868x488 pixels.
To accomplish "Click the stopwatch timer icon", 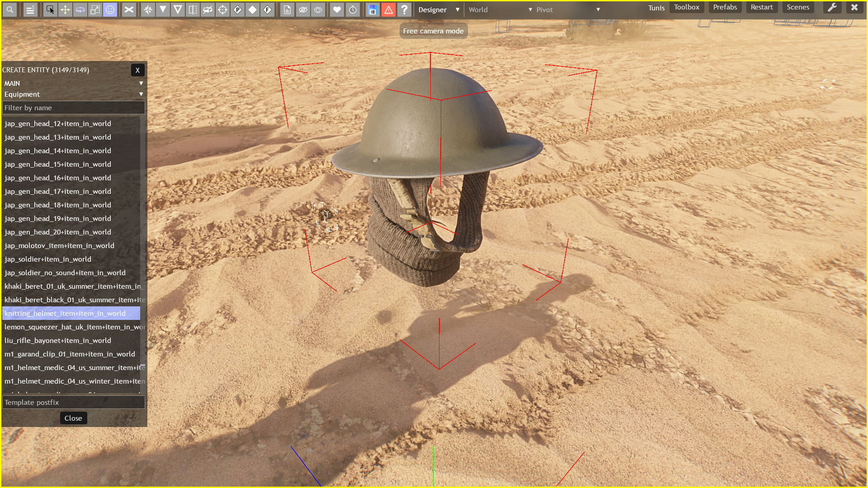I will 353,9.
